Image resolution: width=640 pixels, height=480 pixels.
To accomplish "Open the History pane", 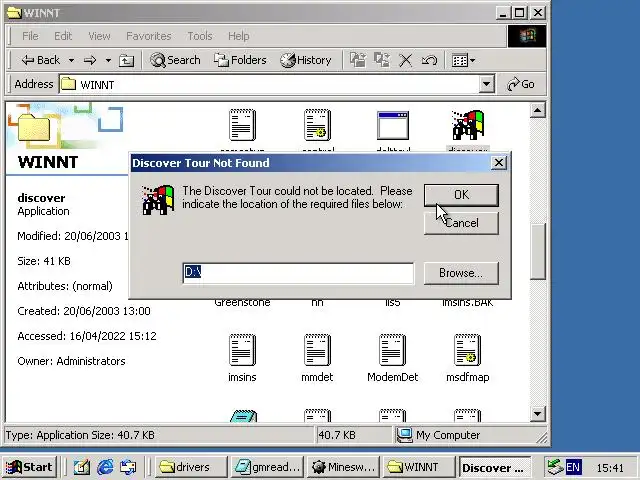I will [306, 60].
